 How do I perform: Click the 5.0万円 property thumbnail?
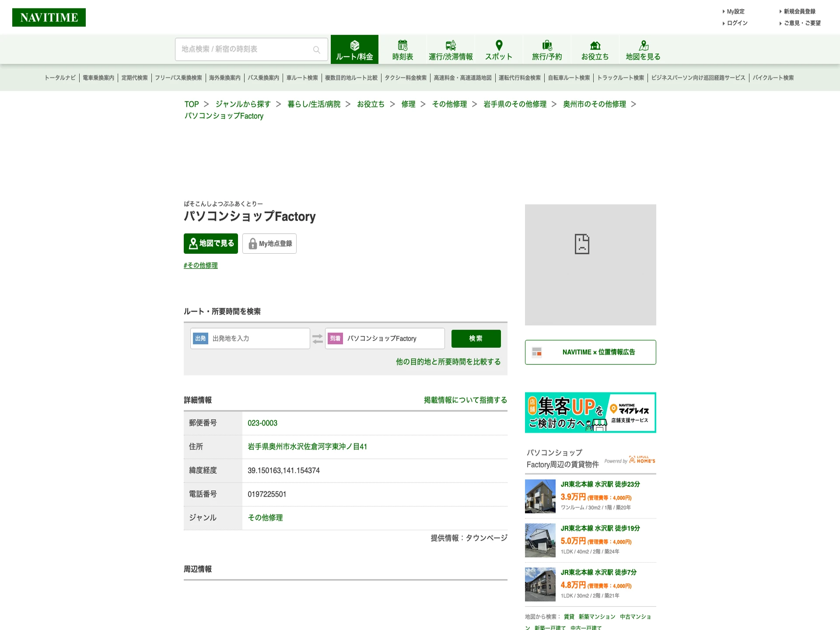540,540
